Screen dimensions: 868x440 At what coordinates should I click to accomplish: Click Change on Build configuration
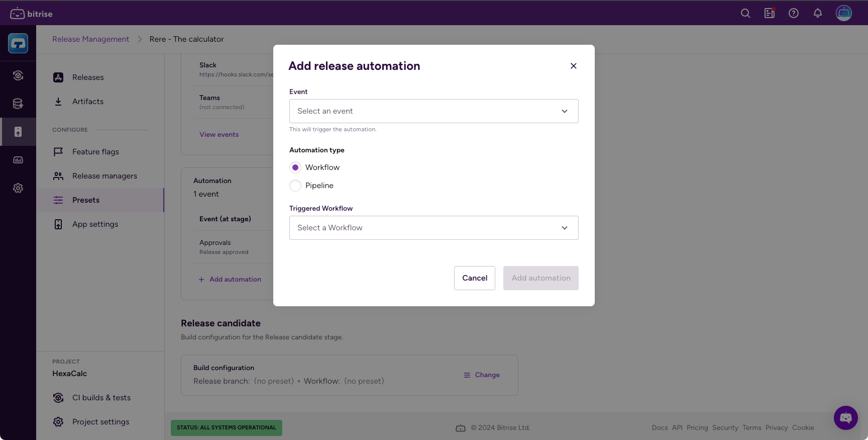pyautogui.click(x=482, y=375)
